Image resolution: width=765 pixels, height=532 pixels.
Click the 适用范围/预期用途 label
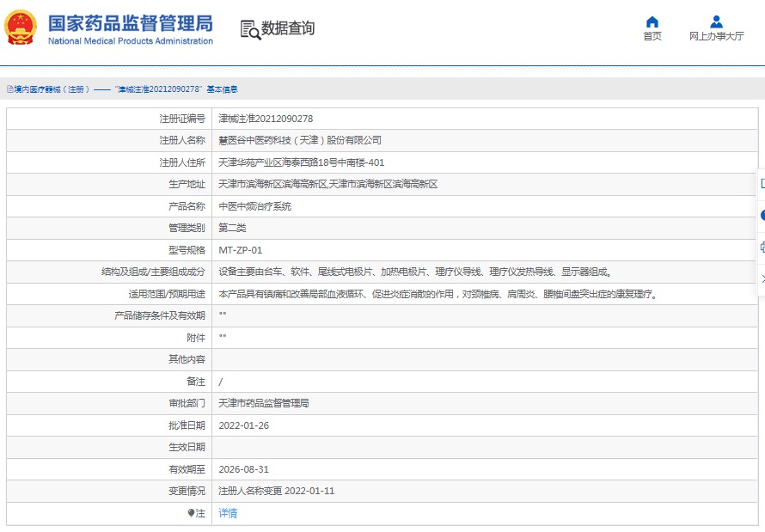167,294
